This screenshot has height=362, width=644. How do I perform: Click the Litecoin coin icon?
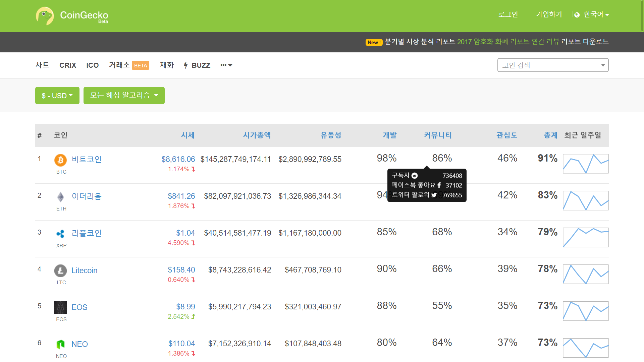[60, 271]
